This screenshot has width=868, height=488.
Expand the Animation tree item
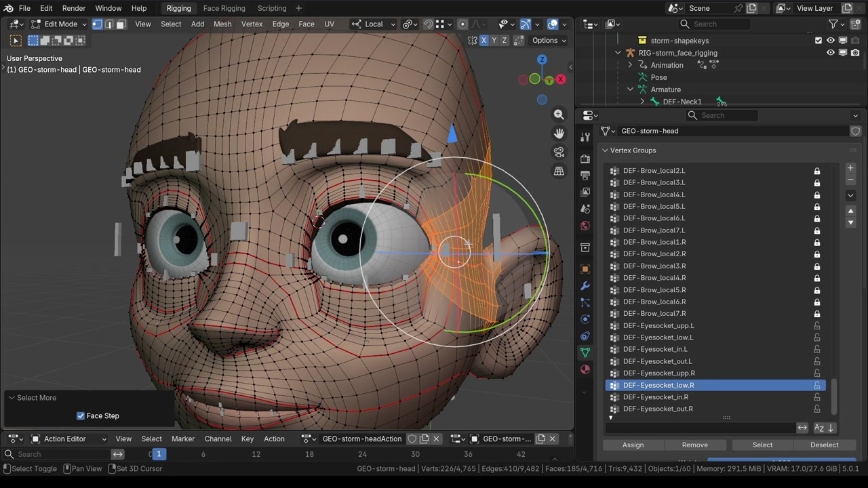click(x=630, y=65)
